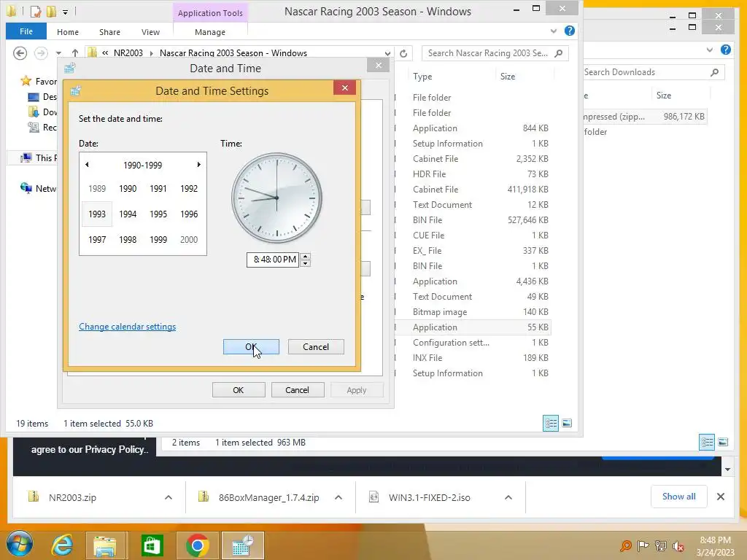Expand the address bar history dropdown
This screenshot has width=747, height=560.
click(387, 53)
